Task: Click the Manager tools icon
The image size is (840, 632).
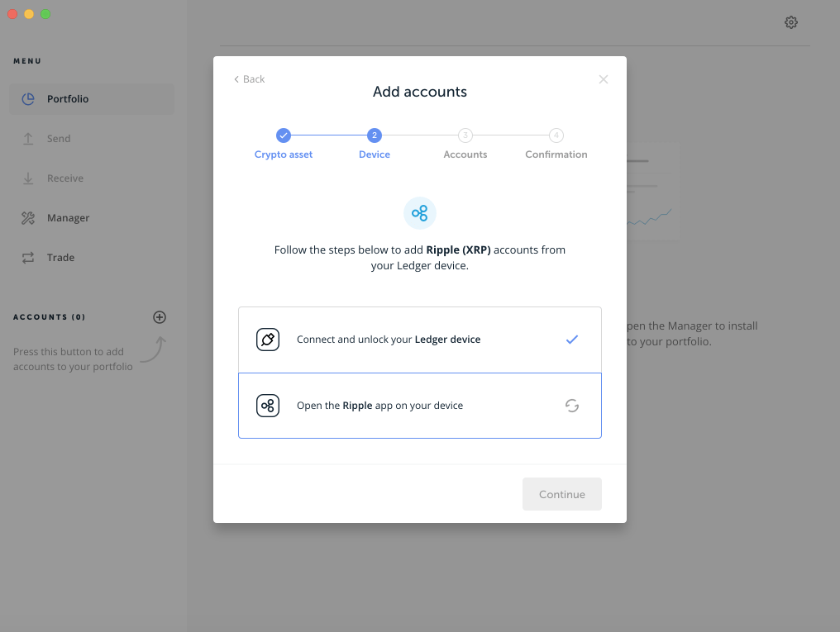Action: click(28, 218)
